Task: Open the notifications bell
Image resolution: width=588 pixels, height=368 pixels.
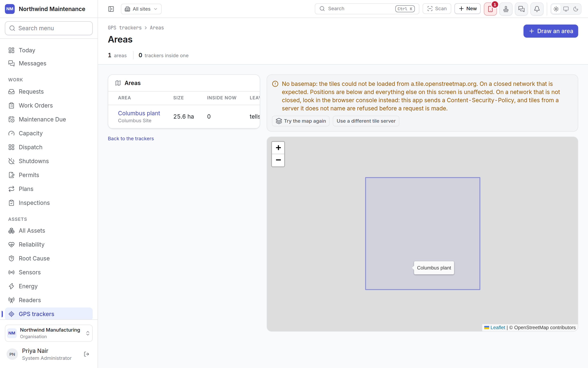Action: (537, 9)
